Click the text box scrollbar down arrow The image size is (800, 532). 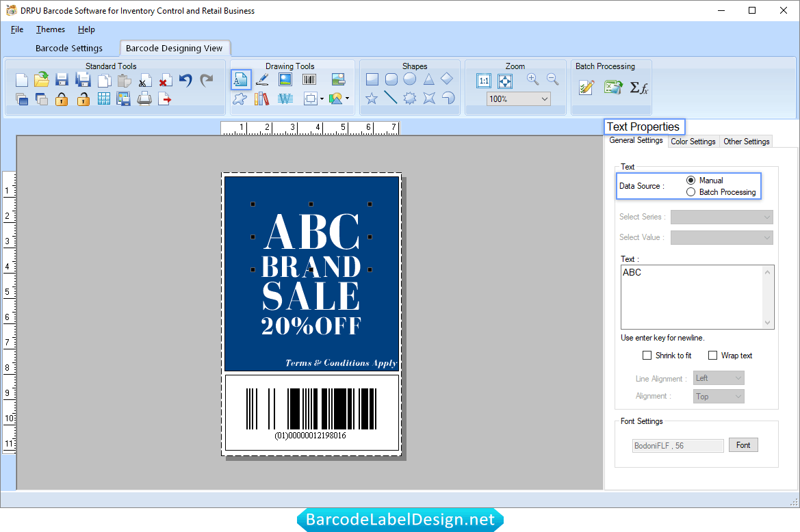coord(768,323)
